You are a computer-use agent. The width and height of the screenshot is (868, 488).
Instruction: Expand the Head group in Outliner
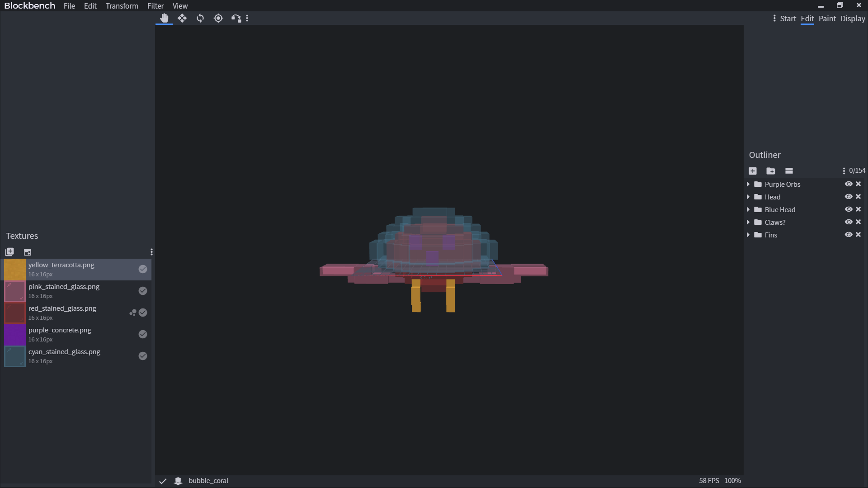coord(748,197)
